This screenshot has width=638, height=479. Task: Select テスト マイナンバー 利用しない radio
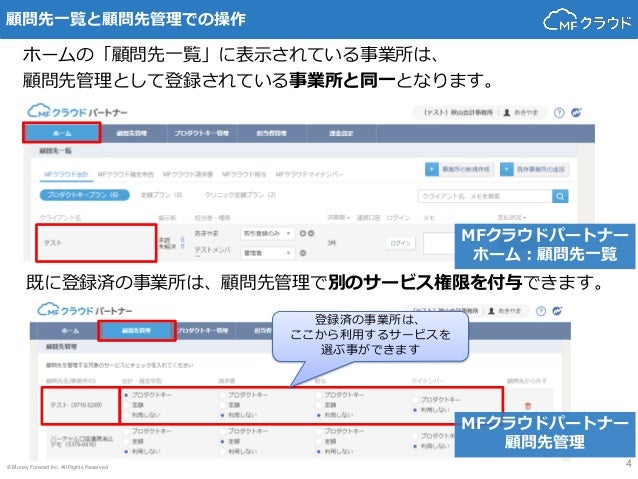[x=415, y=410]
